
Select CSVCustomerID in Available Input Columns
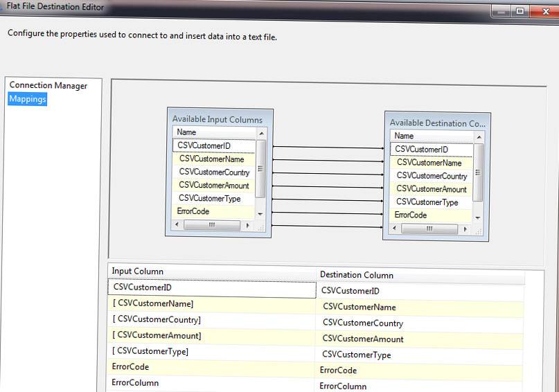214,145
